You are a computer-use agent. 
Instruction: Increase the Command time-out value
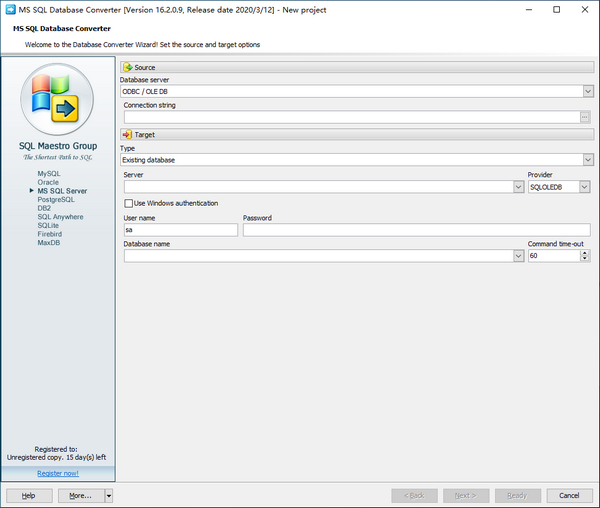[x=584, y=252]
